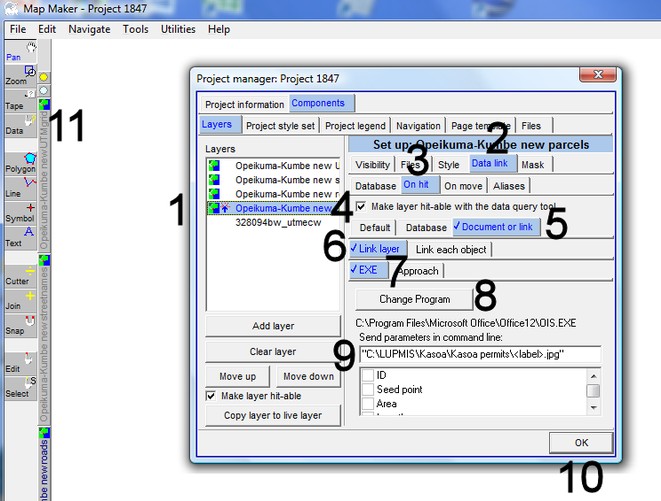Enable the Snap tool
Viewport: 661px width, 501px height.
(x=15, y=324)
